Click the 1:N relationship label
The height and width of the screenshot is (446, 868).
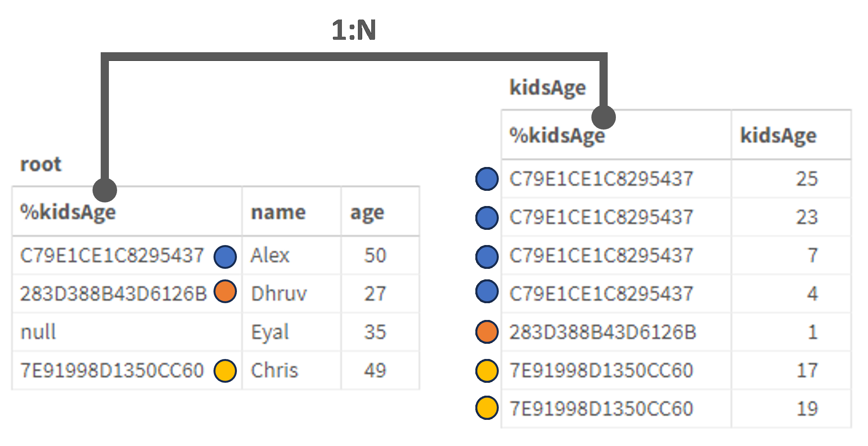pos(354,30)
